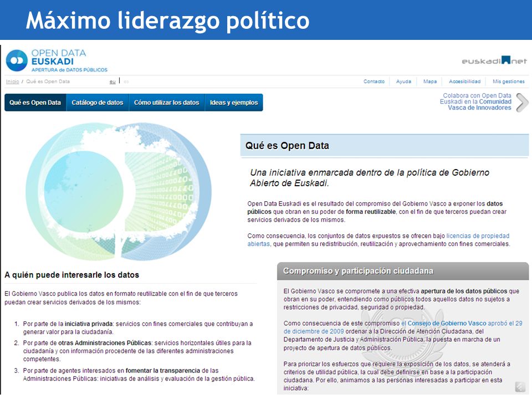
Task: Click A quién puede interesarle los datos heading
Action: 71,275
